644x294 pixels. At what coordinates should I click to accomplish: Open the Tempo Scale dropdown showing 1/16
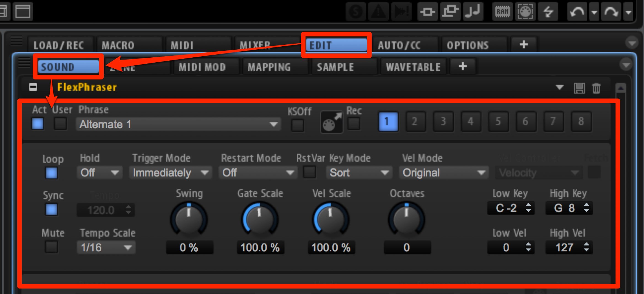point(106,247)
